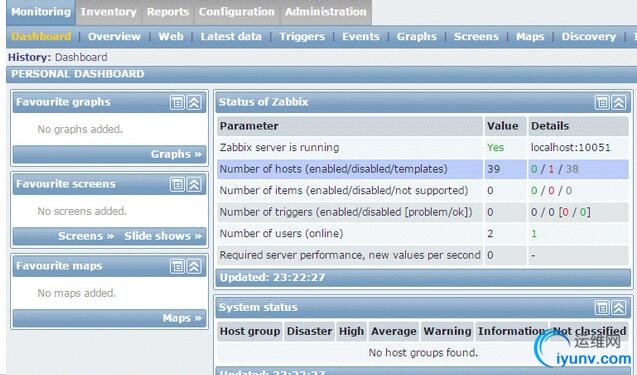Screen dimensions: 637x375
Task: Open the Events submenu
Action: click(x=361, y=37)
